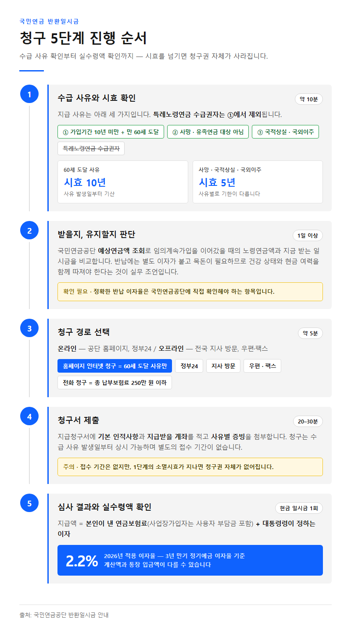351x644 pixels.
Task: Click the '약 10분' time badge
Action: pyautogui.click(x=309, y=99)
